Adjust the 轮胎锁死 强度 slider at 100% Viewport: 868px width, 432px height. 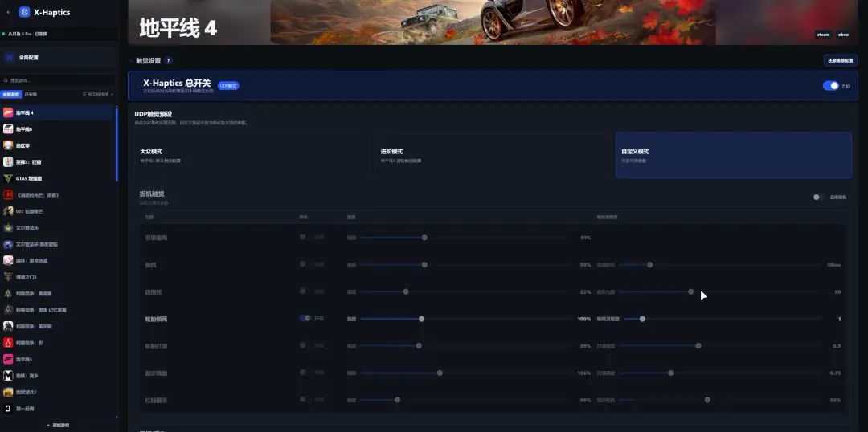coord(421,319)
